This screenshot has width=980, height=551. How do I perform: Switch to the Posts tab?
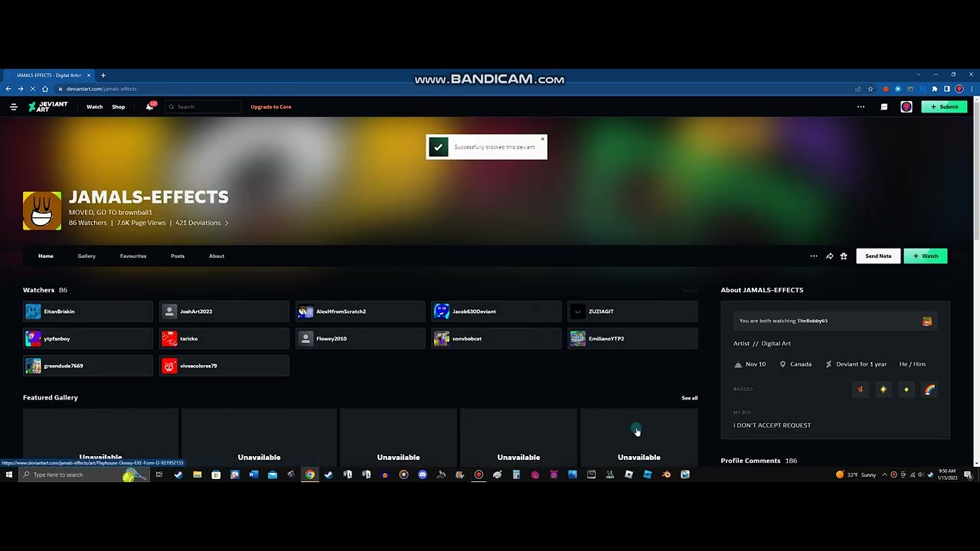click(x=178, y=256)
